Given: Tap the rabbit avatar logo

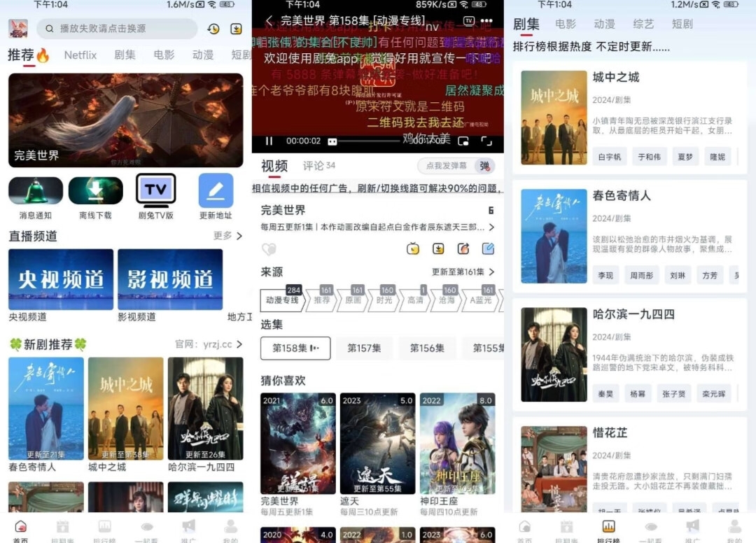Looking at the screenshot, I should pyautogui.click(x=18, y=29).
